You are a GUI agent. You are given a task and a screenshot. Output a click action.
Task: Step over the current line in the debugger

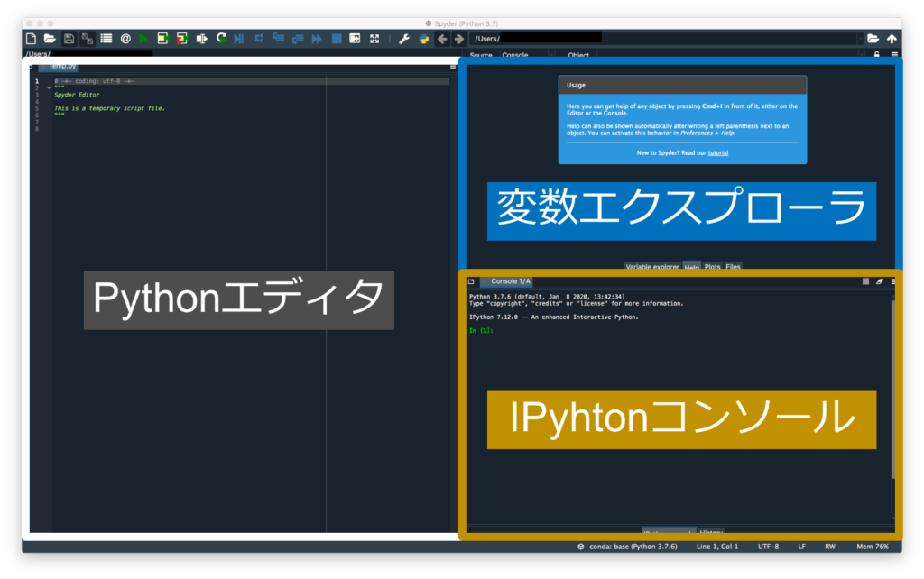[259, 39]
